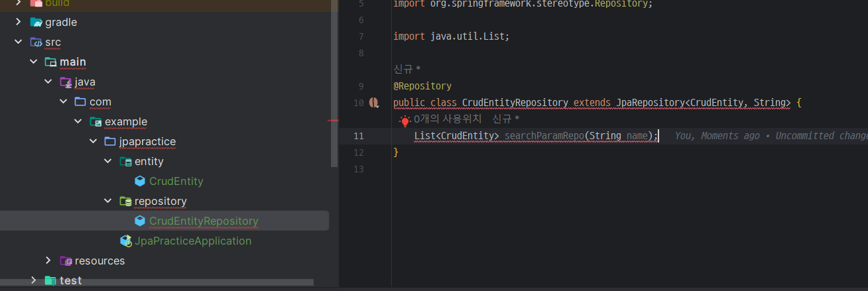
Task: Click line number 11 in gutter
Action: tap(359, 136)
